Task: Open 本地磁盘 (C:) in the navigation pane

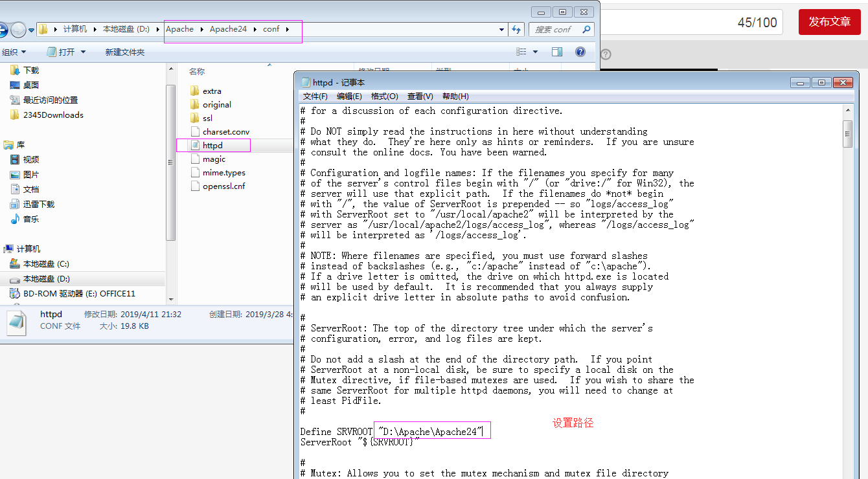Action: tap(46, 263)
